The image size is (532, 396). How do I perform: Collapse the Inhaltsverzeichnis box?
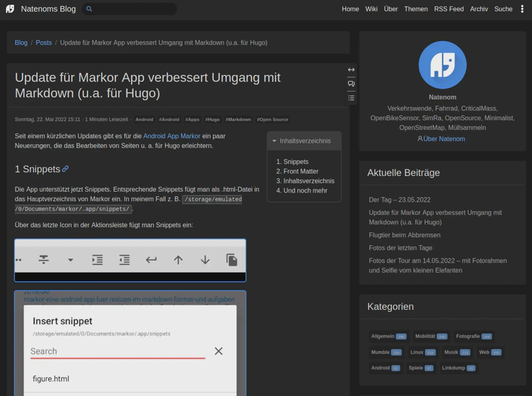coord(304,141)
